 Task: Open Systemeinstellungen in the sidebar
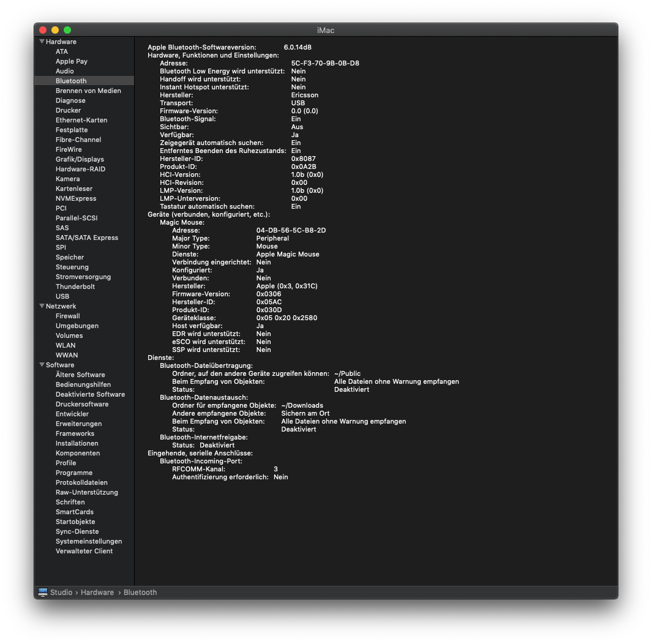(x=89, y=541)
